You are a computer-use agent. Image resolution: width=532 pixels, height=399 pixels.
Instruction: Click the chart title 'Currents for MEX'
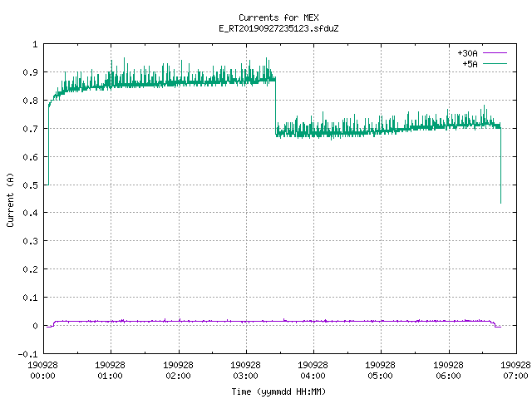pyautogui.click(x=278, y=17)
